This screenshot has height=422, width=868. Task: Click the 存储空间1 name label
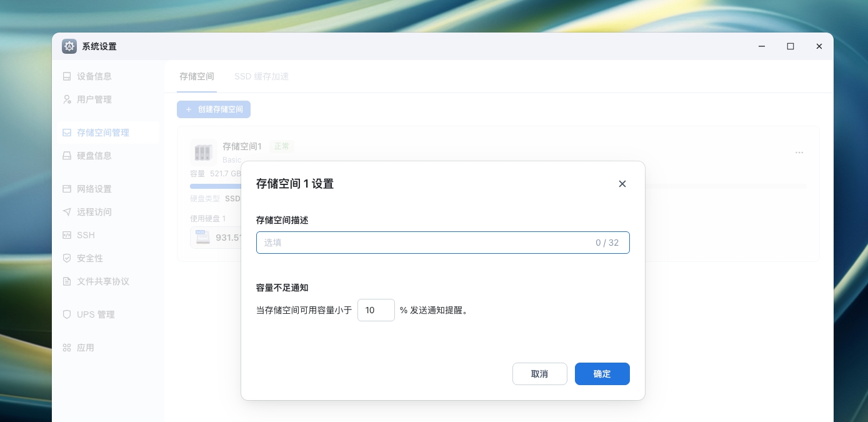(242, 146)
